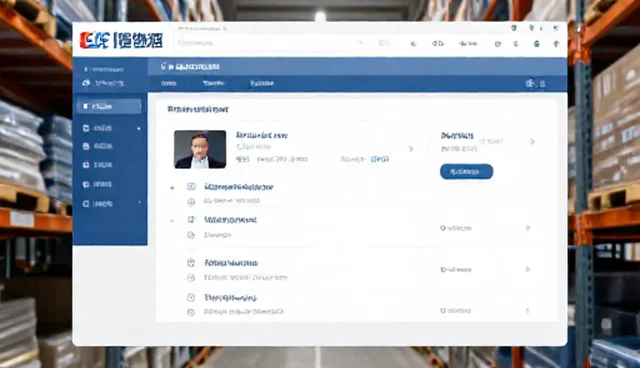Open the chevron ending the last list row
This screenshot has width=640, height=368.
tap(527, 310)
